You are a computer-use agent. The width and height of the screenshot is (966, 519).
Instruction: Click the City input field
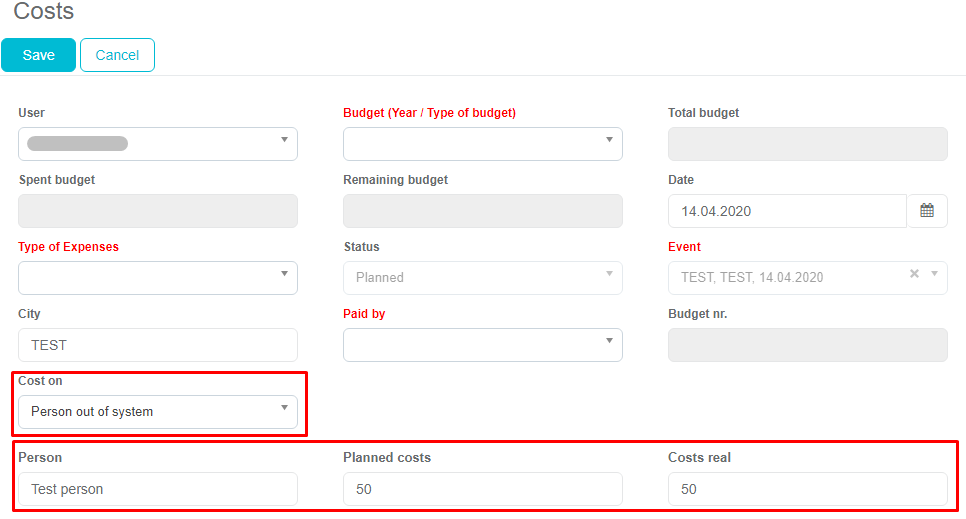(157, 345)
